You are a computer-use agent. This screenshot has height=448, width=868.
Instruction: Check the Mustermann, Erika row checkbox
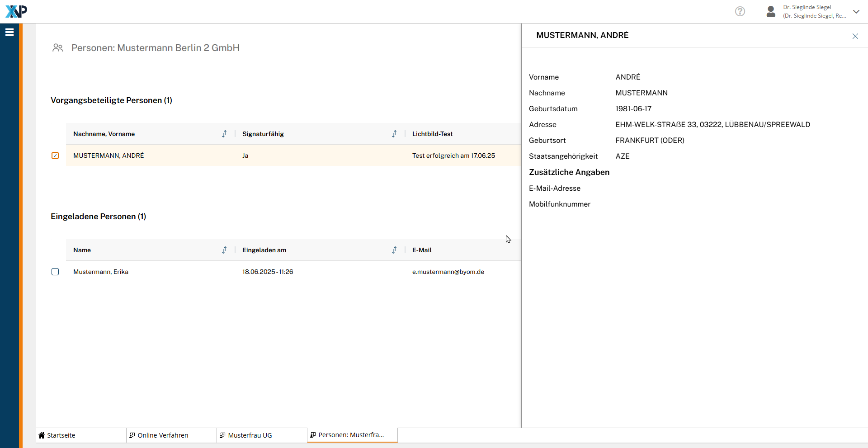click(x=55, y=272)
